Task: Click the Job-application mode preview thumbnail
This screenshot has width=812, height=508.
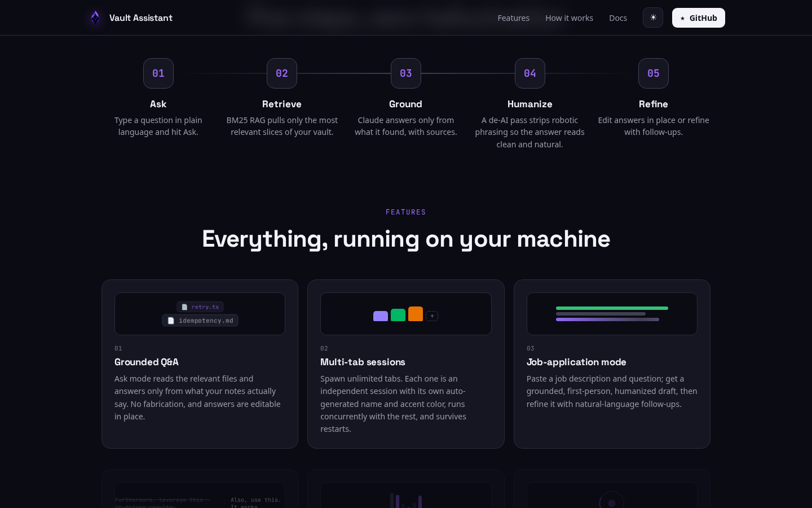Action: (612, 314)
